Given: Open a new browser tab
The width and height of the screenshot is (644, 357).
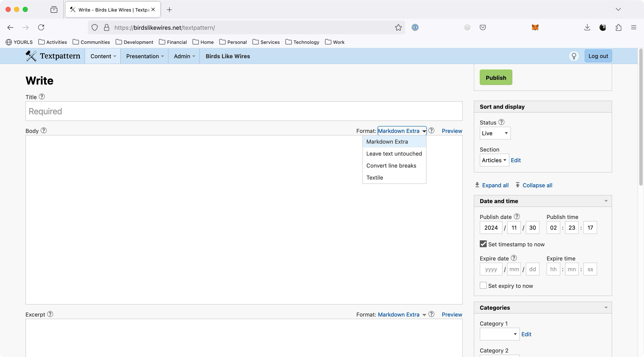Looking at the screenshot, I should (169, 10).
